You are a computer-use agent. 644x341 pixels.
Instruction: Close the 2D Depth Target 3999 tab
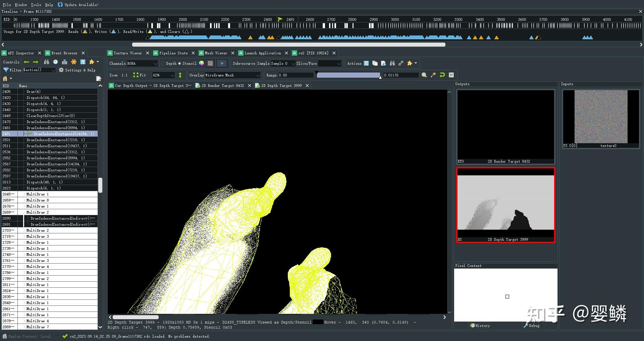pos(307,86)
